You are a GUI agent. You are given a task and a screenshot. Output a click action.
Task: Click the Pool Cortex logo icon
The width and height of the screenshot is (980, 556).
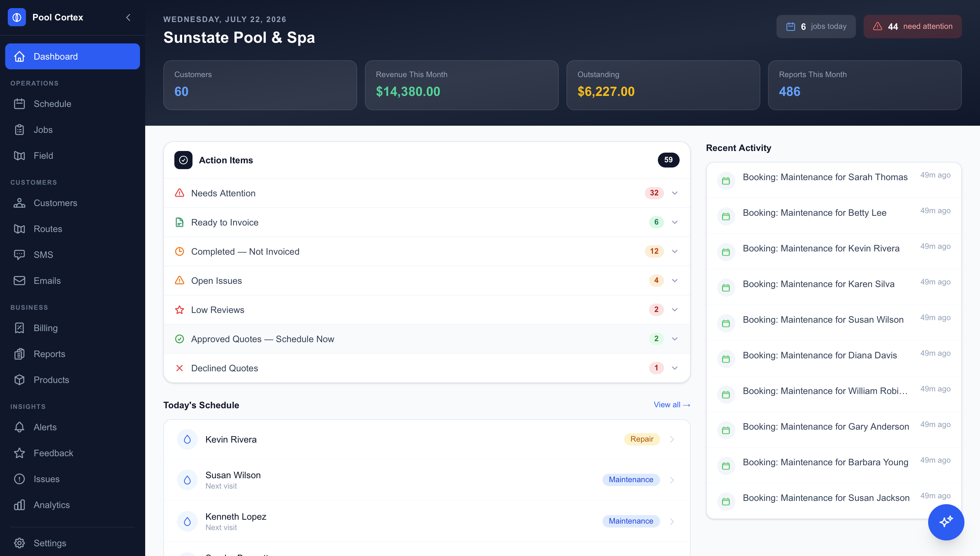point(17,17)
